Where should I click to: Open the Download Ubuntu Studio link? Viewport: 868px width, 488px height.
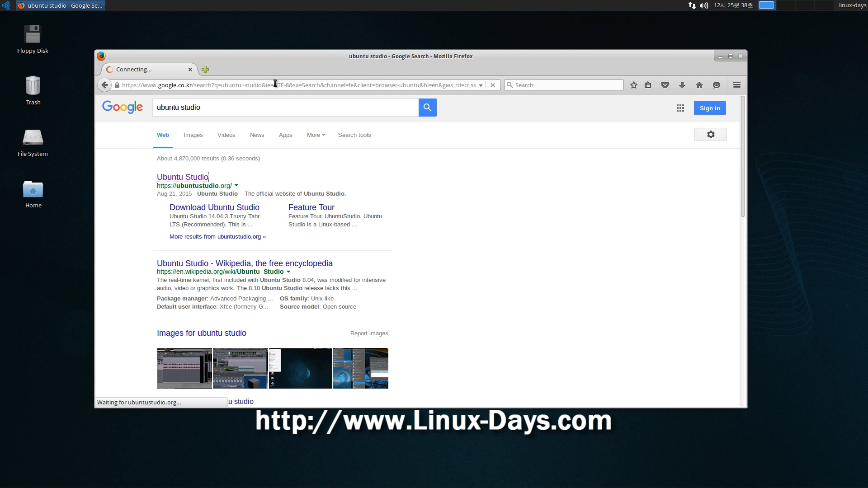(x=214, y=207)
